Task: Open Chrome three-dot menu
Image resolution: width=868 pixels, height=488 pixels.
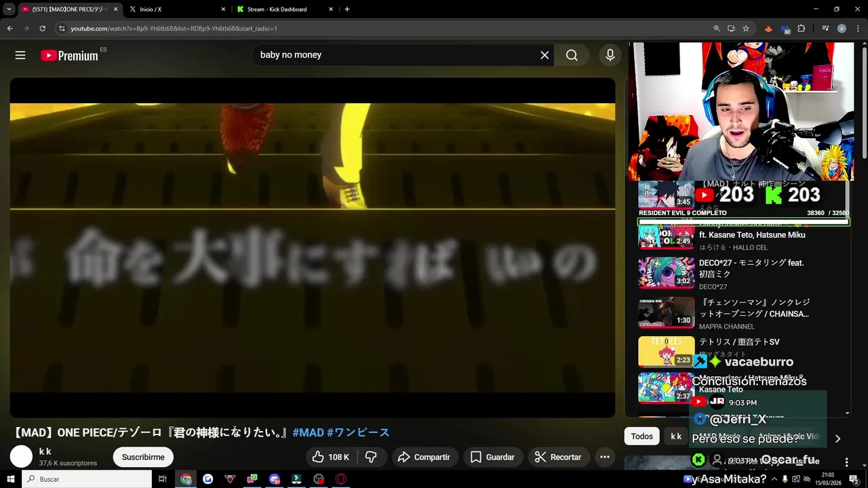Action: click(x=858, y=28)
